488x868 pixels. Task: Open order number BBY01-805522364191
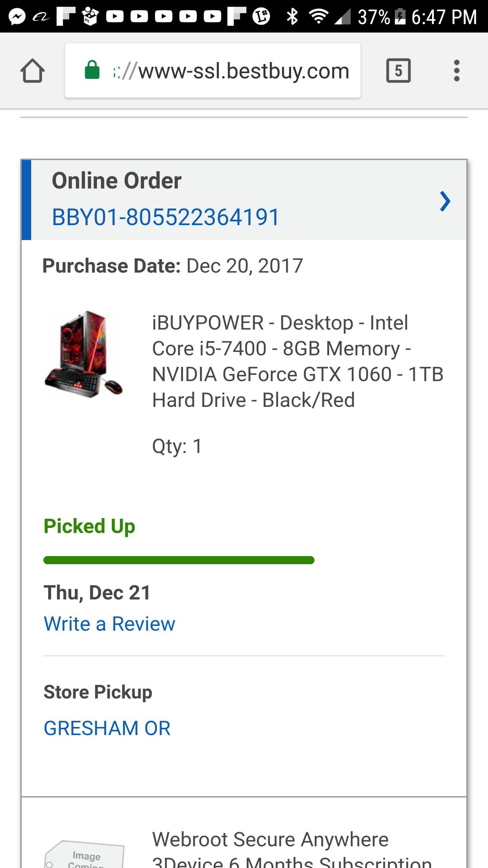165,217
